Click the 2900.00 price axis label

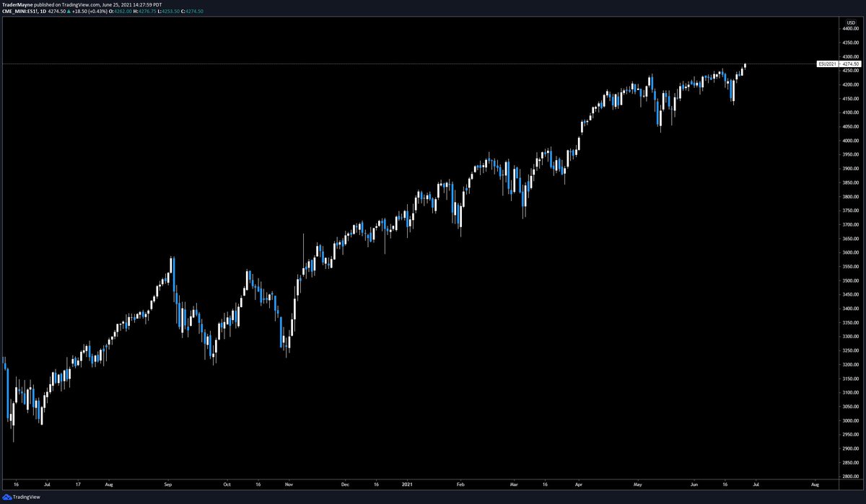coord(850,448)
